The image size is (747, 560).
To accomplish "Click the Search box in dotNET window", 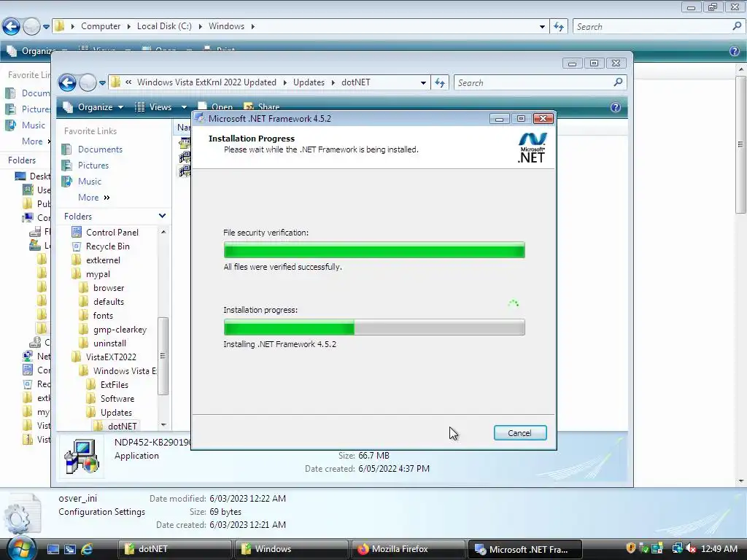I will 540,83.
